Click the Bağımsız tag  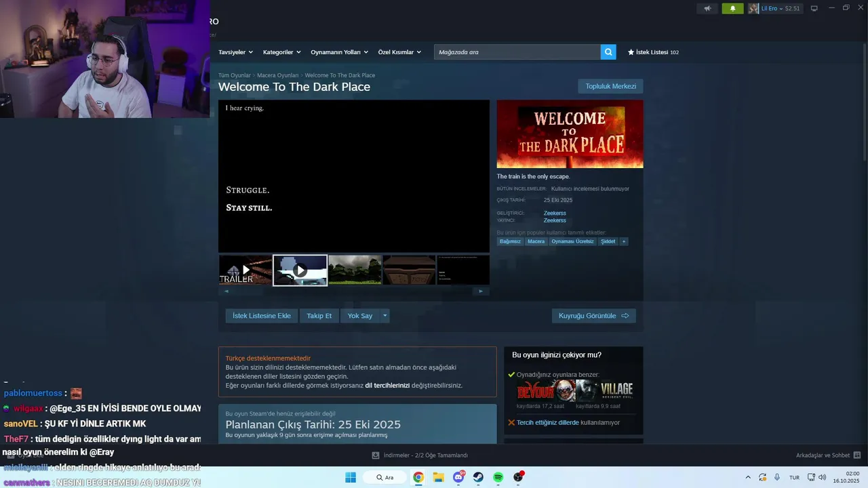pos(510,241)
